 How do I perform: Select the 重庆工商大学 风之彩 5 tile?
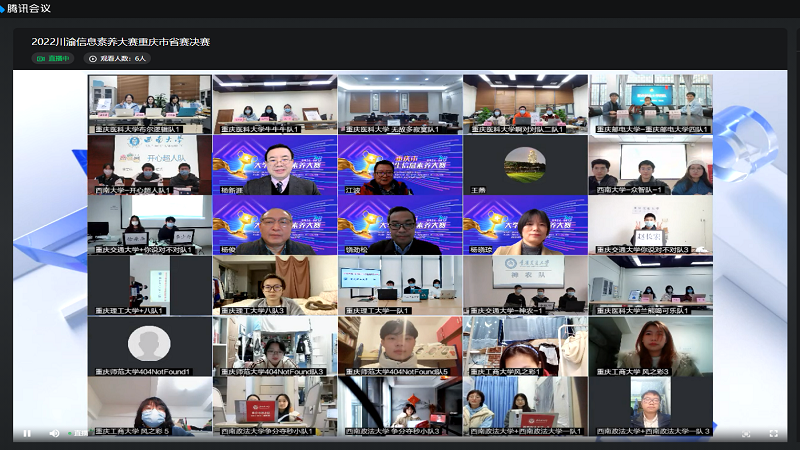pyautogui.click(x=149, y=407)
